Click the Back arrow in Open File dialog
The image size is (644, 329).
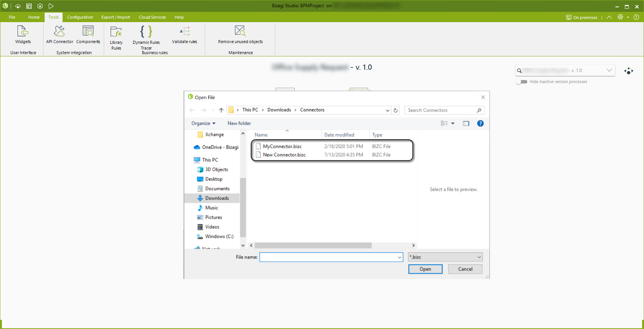pos(192,110)
